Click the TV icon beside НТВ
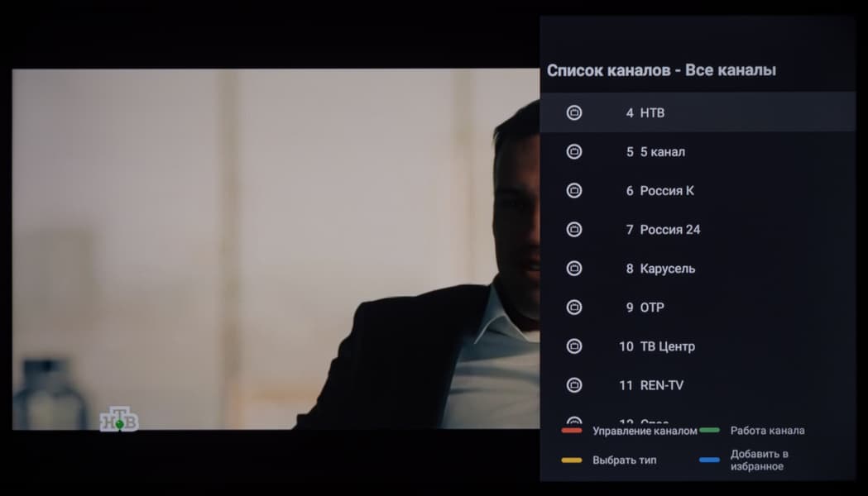868x496 pixels. [574, 112]
